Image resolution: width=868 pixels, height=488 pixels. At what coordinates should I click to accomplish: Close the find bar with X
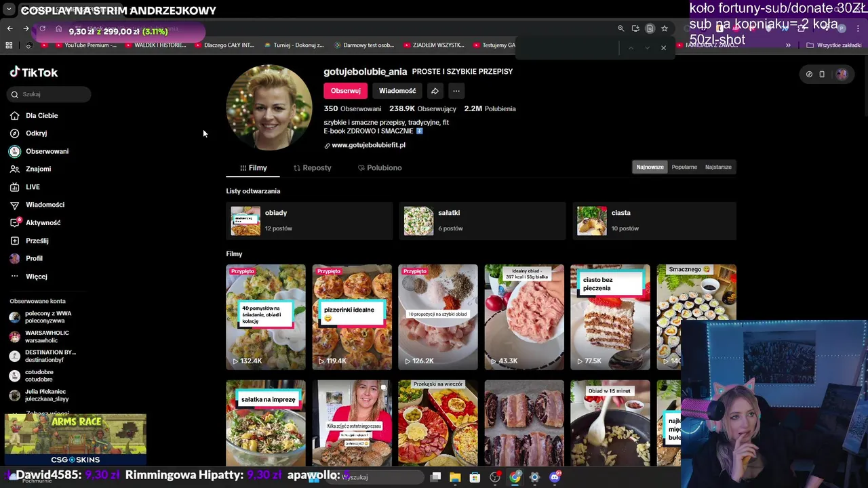click(x=663, y=48)
